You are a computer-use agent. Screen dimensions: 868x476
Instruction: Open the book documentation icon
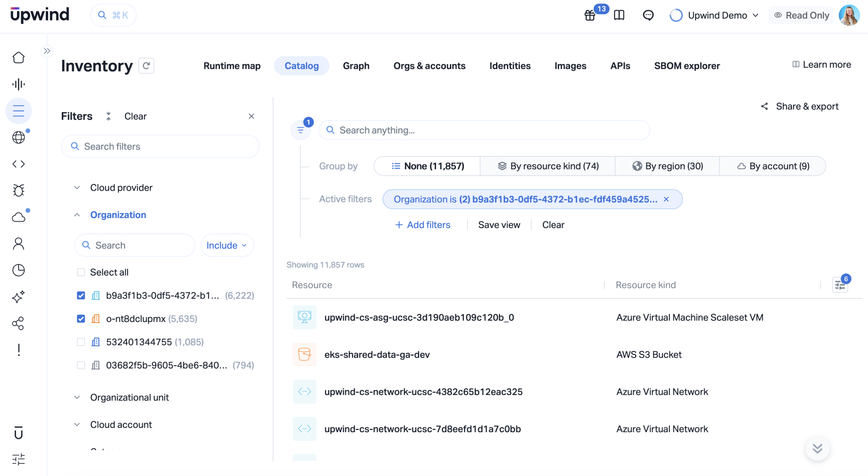click(619, 15)
